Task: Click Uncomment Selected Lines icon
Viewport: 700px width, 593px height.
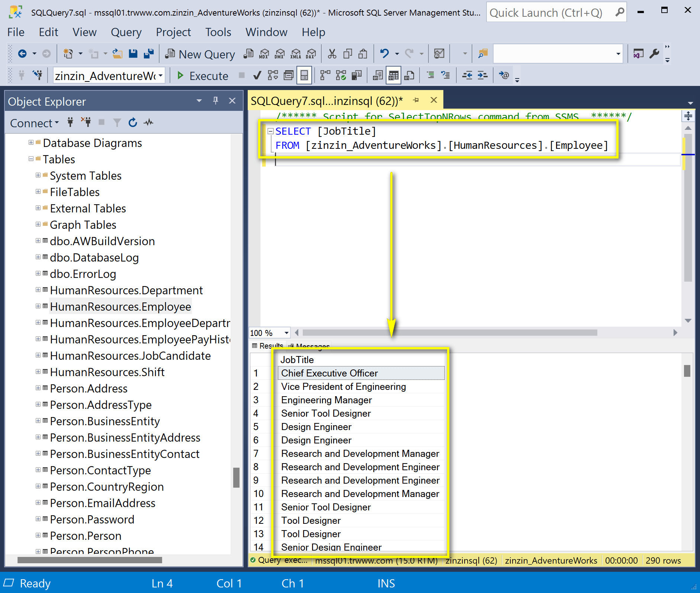Action: click(445, 76)
